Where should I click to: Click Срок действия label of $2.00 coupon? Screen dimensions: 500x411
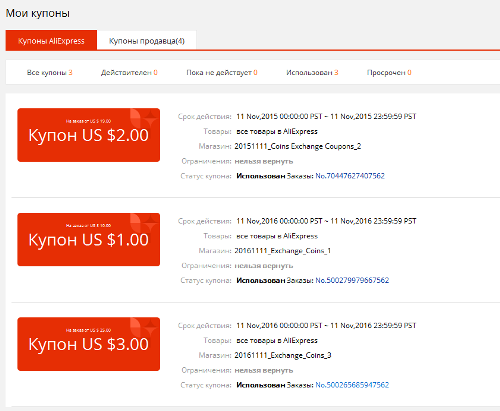click(204, 117)
